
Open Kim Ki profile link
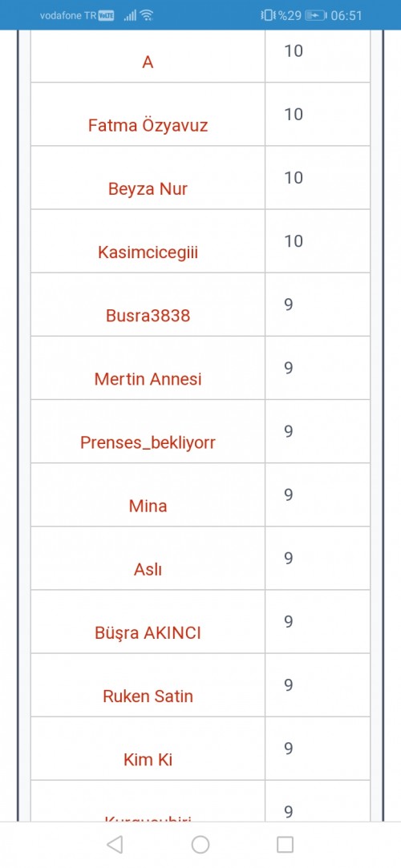tap(148, 760)
